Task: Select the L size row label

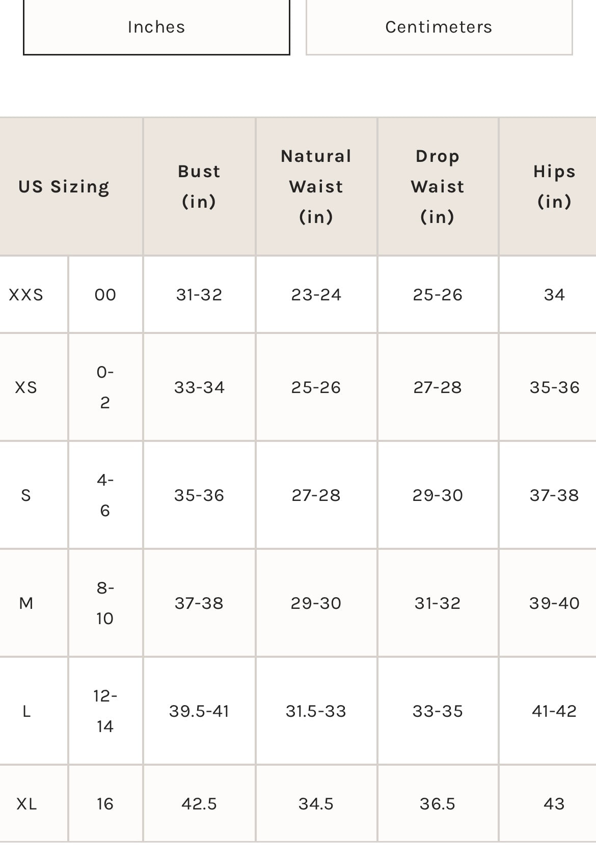Action: [26, 711]
